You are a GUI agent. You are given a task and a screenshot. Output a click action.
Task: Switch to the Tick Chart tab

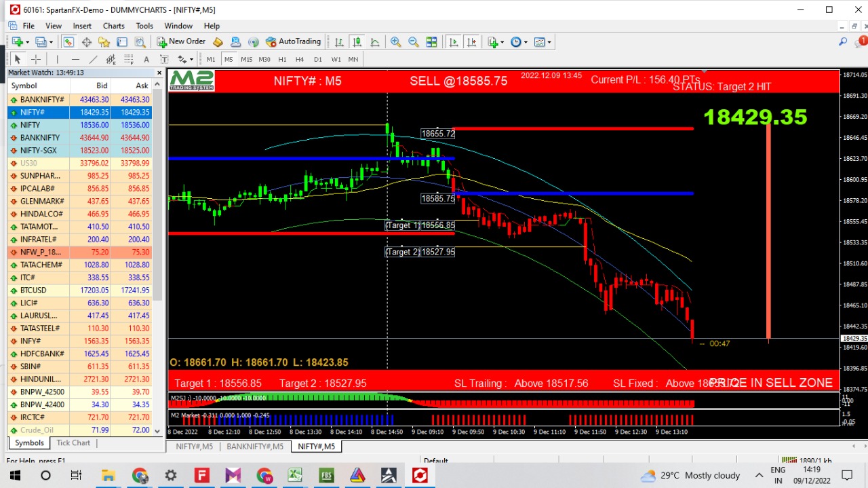73,443
